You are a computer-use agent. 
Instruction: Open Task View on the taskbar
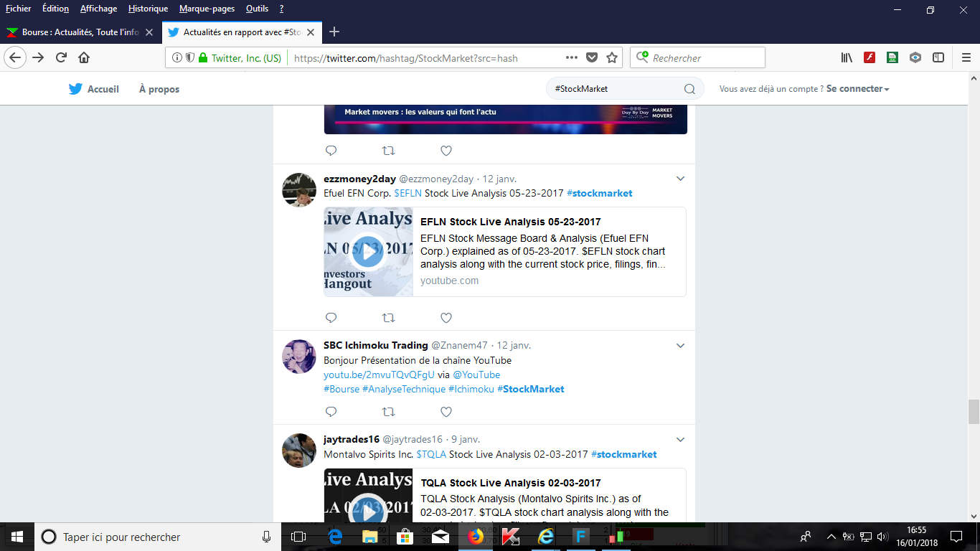click(298, 537)
